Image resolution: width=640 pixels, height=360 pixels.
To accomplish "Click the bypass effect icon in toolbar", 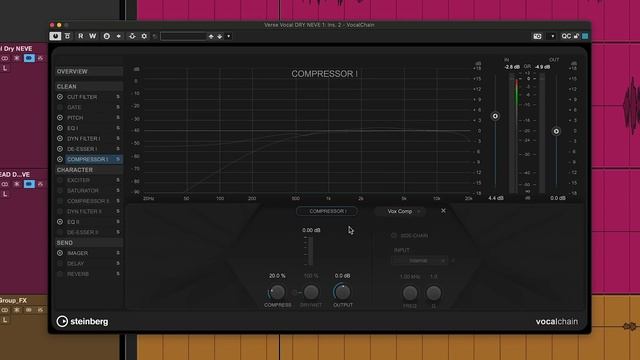I will click(68, 36).
